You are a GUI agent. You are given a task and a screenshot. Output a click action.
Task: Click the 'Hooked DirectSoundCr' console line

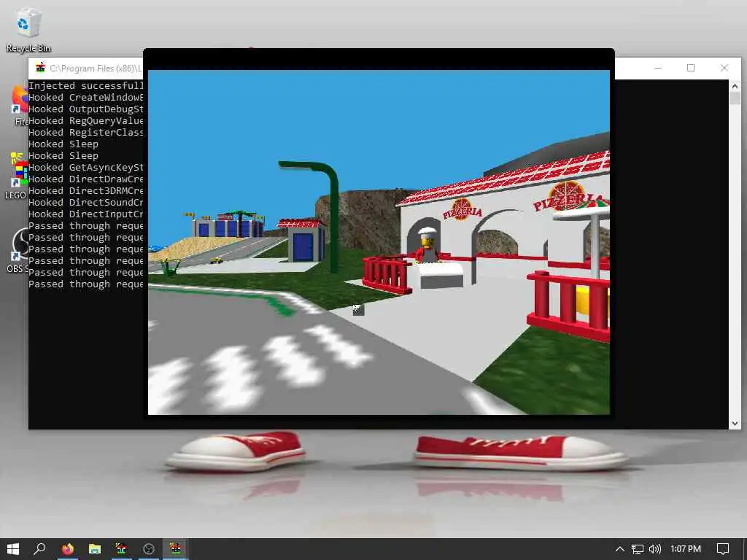86,203
